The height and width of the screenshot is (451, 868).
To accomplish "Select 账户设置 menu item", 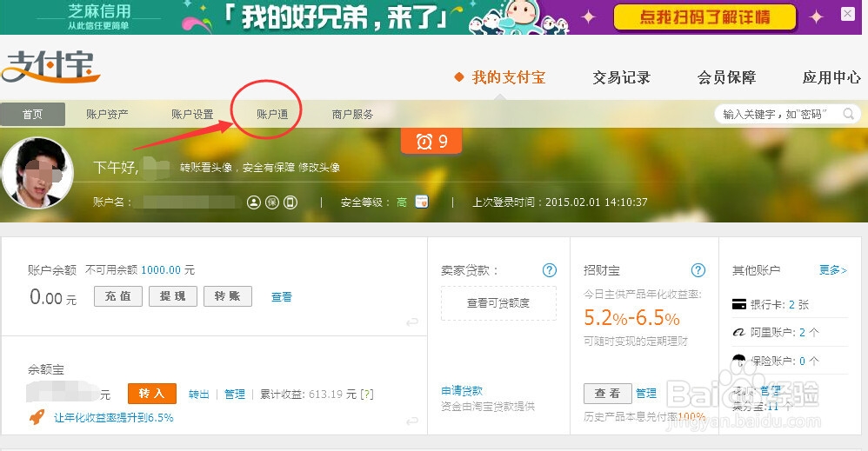I will [192, 114].
